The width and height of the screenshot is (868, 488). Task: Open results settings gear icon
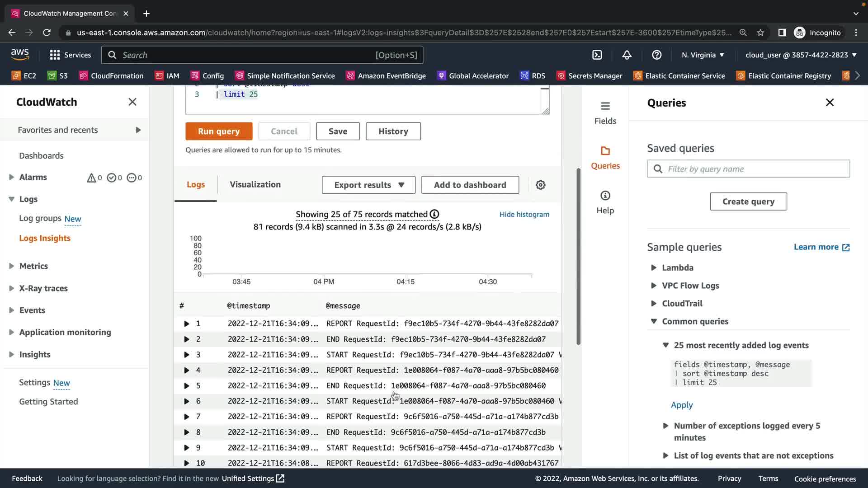pyautogui.click(x=540, y=185)
